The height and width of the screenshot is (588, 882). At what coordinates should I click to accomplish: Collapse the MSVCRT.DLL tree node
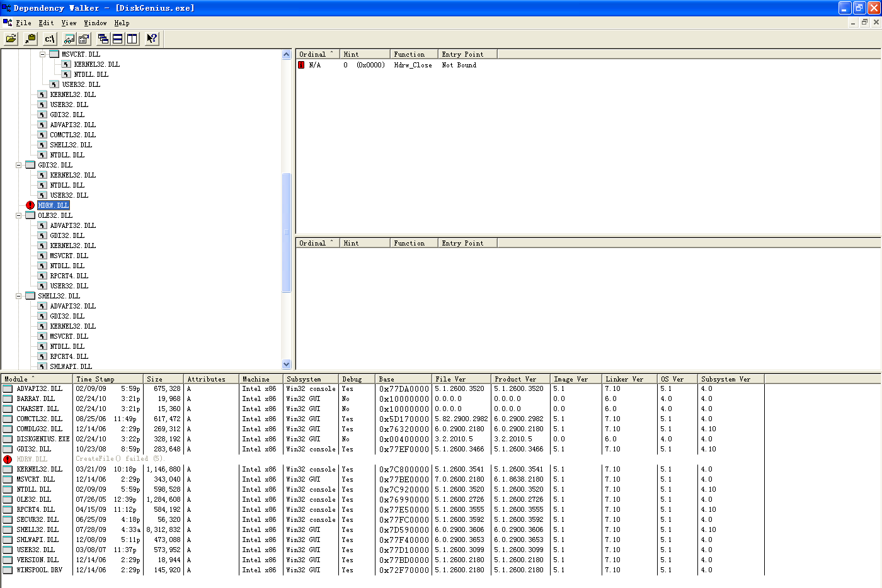(x=43, y=54)
